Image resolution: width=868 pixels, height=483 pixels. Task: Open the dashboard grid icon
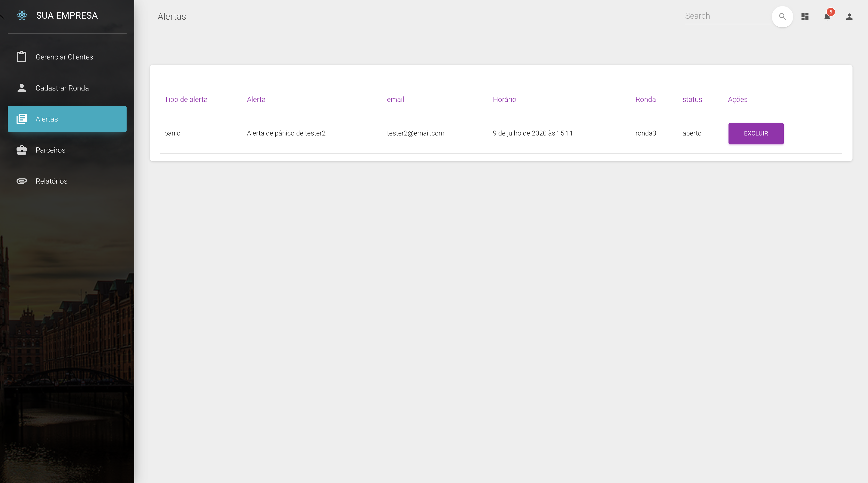[805, 17]
